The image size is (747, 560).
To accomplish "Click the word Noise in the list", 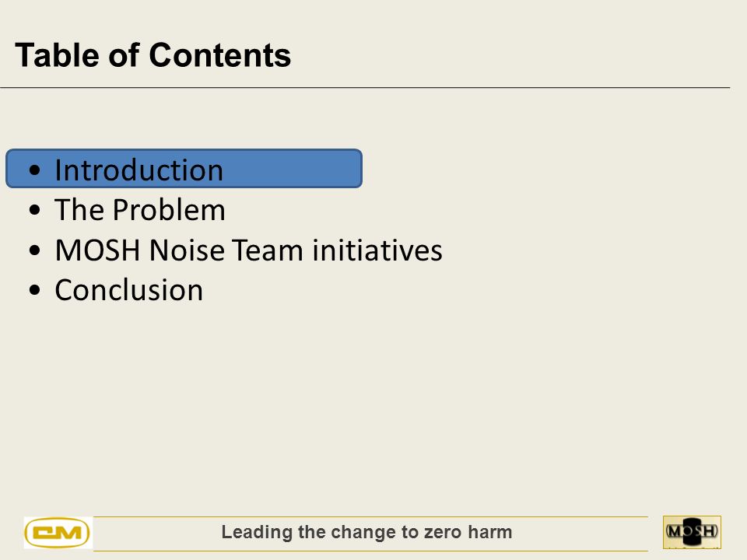I will [x=187, y=250].
